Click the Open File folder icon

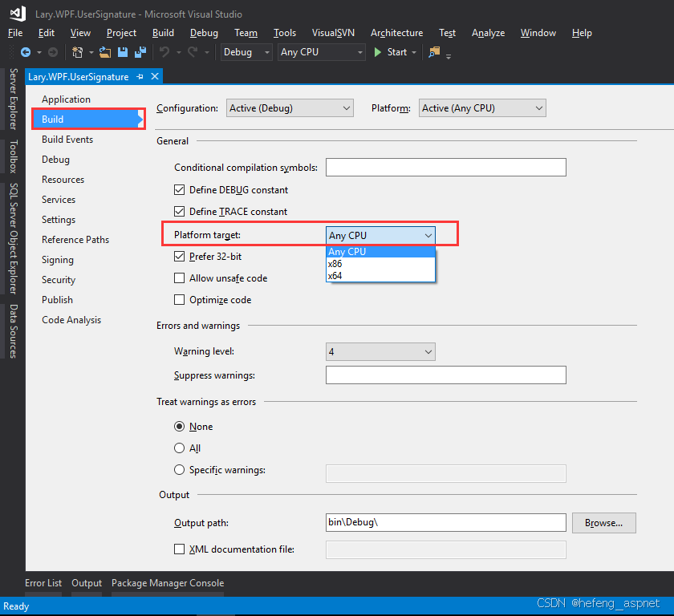[x=105, y=52]
